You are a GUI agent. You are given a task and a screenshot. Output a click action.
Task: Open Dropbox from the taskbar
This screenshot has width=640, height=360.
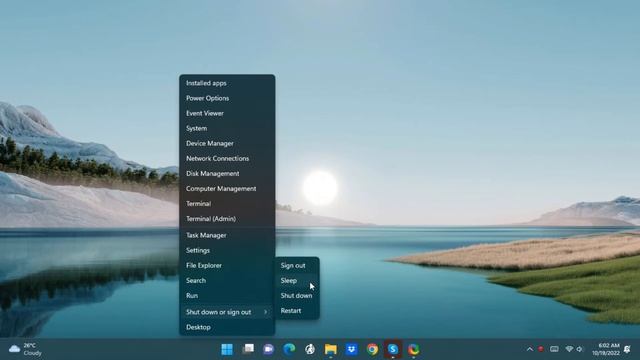pos(351,349)
